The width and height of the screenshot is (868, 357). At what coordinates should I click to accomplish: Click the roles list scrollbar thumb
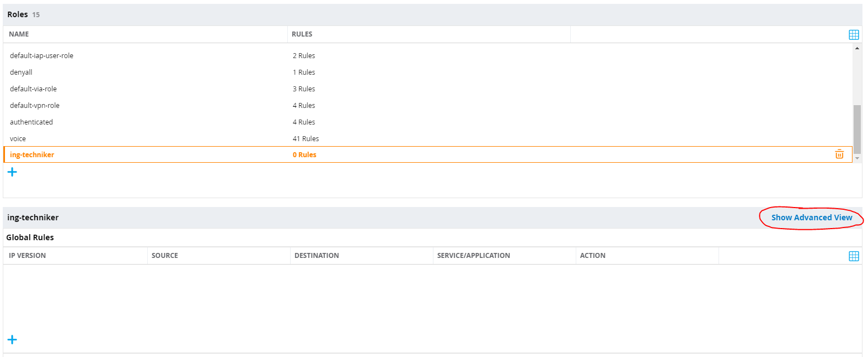click(x=857, y=128)
